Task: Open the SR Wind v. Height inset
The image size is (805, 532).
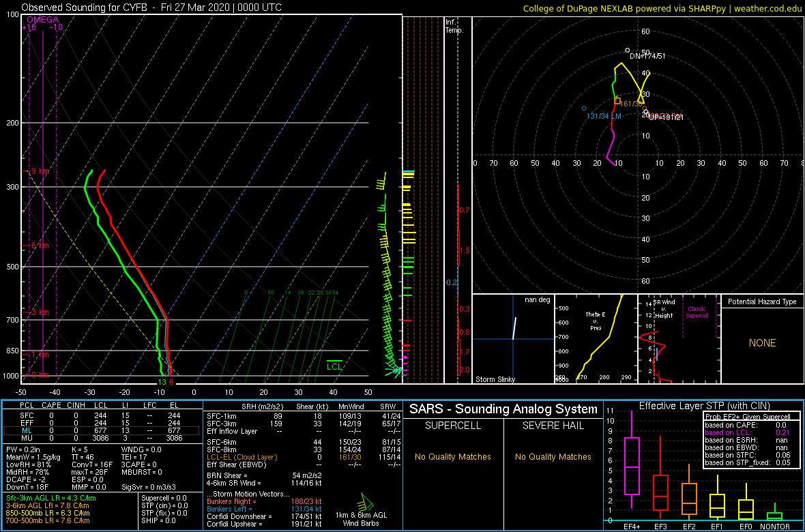Action: pyautogui.click(x=678, y=339)
